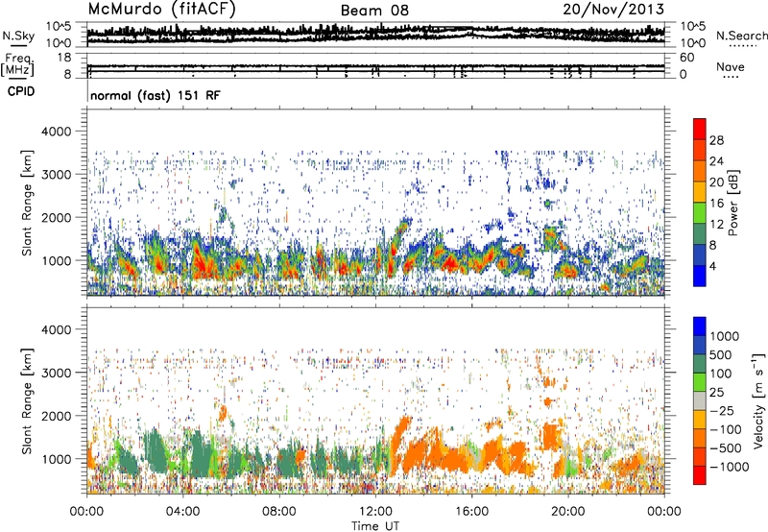This screenshot has width=768, height=532.
Task: Pick the dark green 100–500 velocity swatch
Action: pos(700,364)
